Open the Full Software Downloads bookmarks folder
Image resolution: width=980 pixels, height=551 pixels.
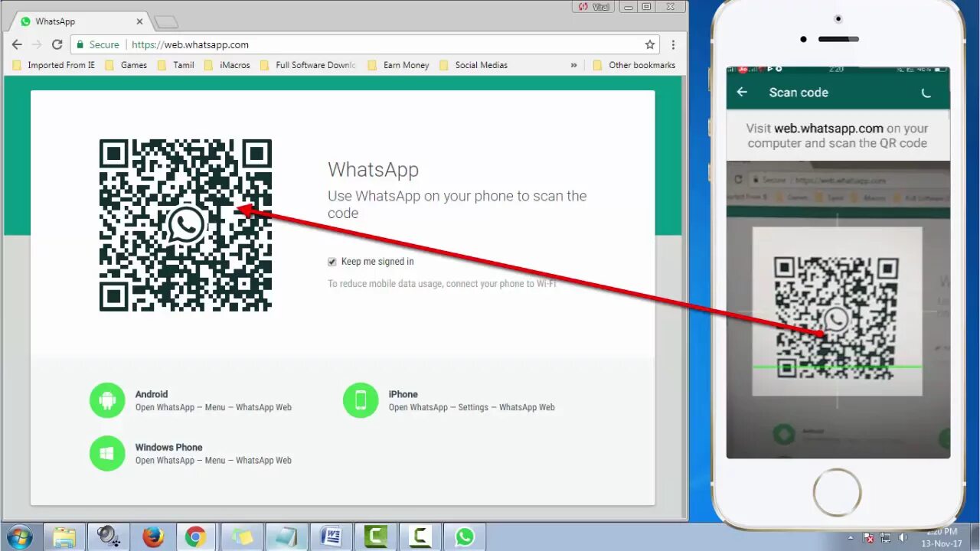coord(309,65)
